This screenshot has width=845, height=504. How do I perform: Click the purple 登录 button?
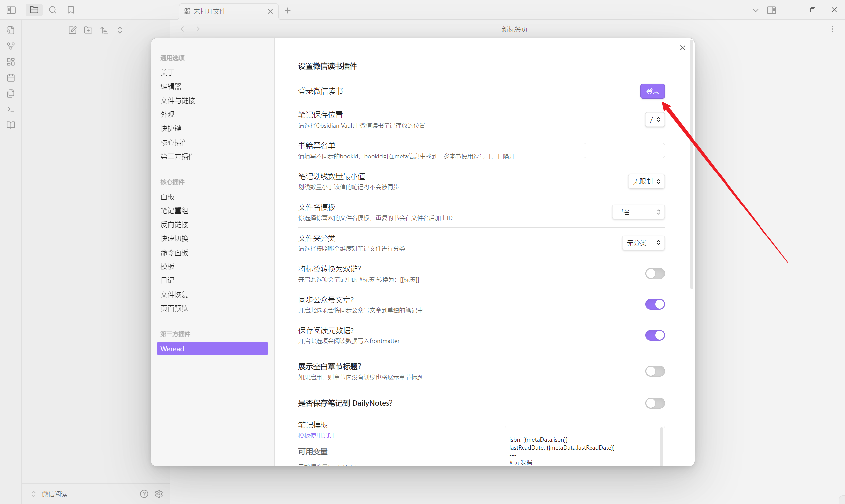(652, 91)
